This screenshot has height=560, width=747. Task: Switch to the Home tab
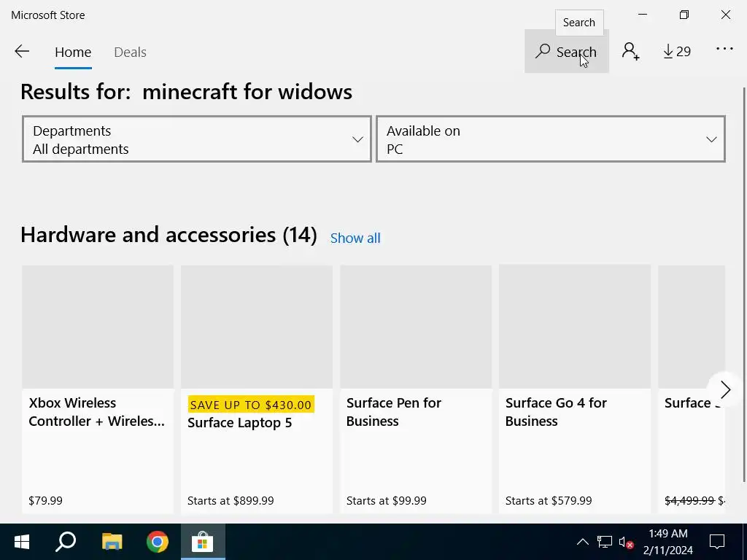[x=73, y=52]
